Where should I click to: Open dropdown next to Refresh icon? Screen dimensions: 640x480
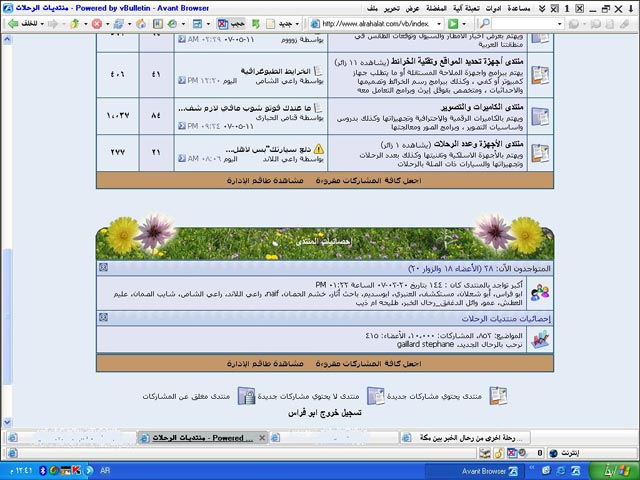click(x=129, y=24)
